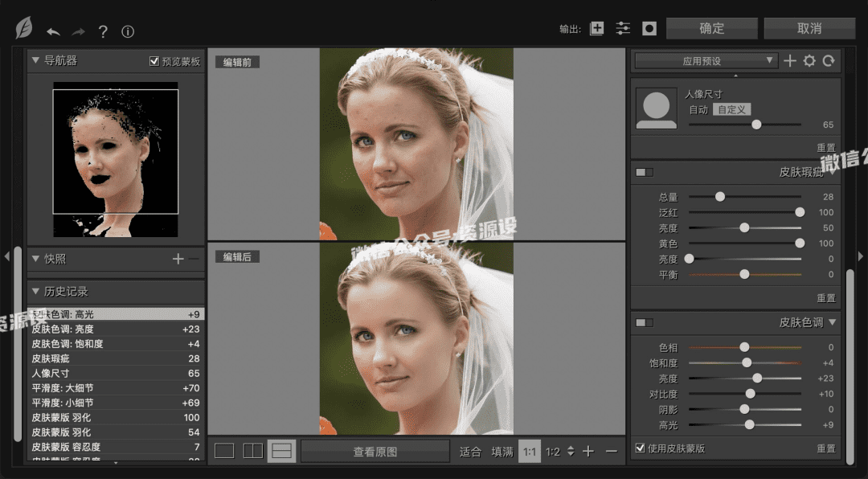Zoom in with plus icon
The height and width of the screenshot is (479, 868).
click(x=588, y=452)
